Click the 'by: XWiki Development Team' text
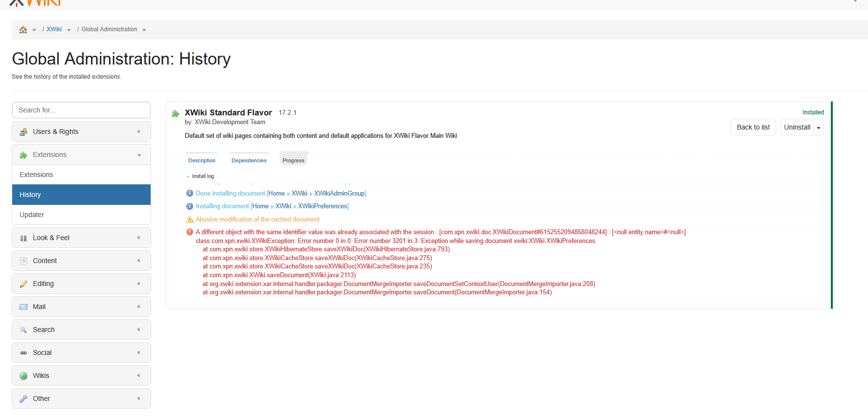The image size is (868, 420). [x=225, y=122]
